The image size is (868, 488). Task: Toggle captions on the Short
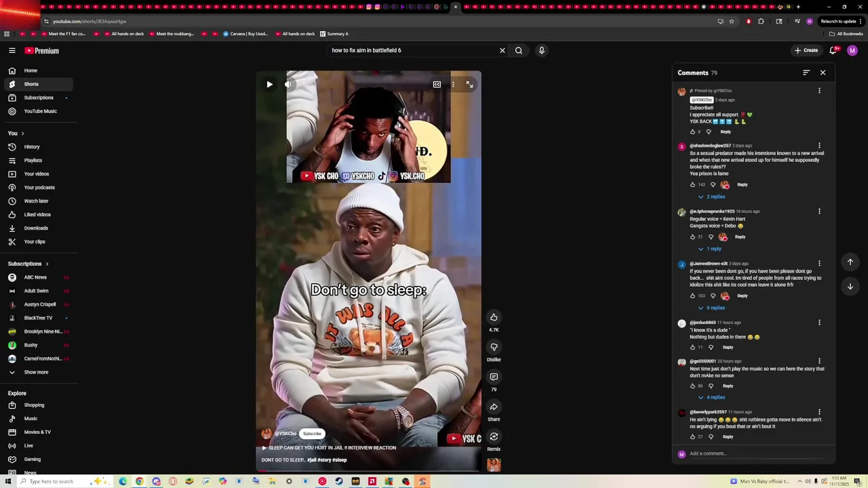click(x=437, y=85)
